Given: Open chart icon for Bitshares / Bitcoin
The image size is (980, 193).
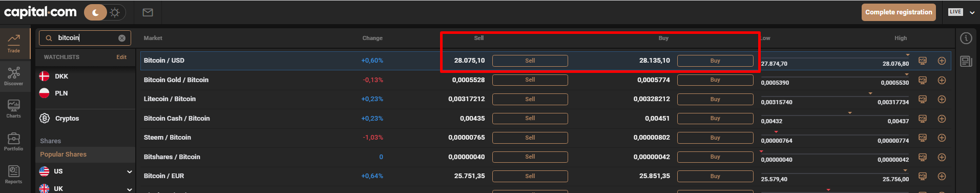Looking at the screenshot, I should coord(923,157).
